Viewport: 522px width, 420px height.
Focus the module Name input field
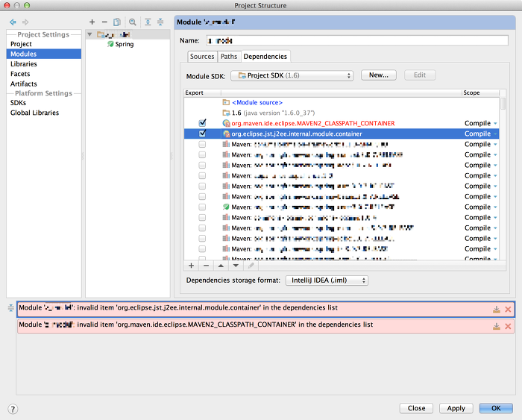pyautogui.click(x=357, y=40)
